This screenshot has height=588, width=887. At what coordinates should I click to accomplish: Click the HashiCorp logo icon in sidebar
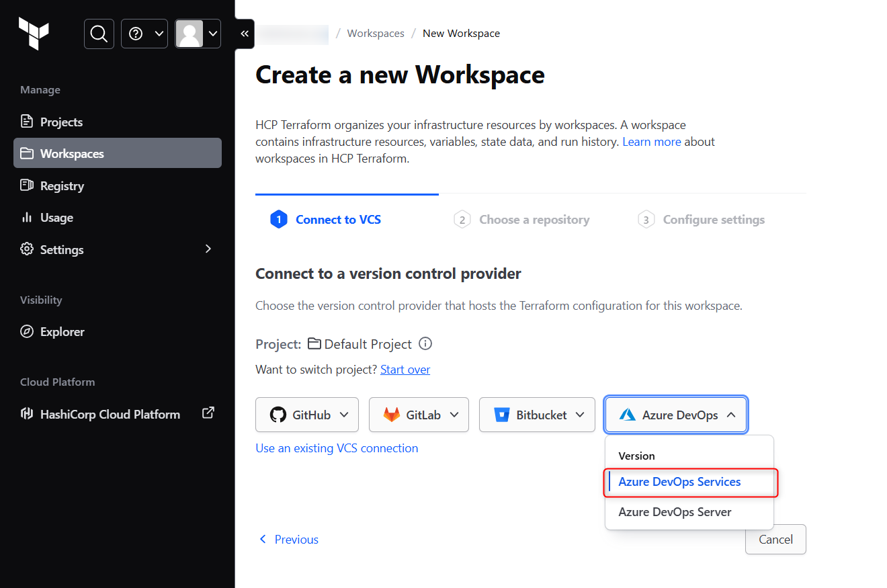(27, 413)
